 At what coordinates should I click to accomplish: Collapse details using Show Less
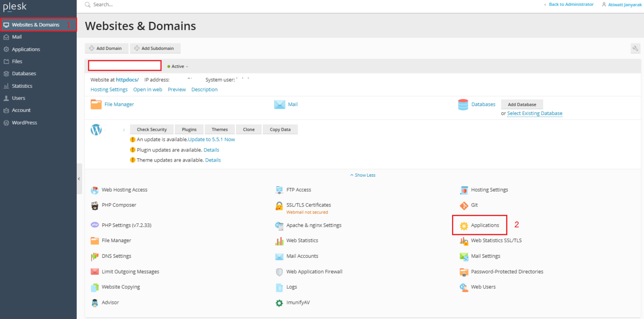[362, 175]
